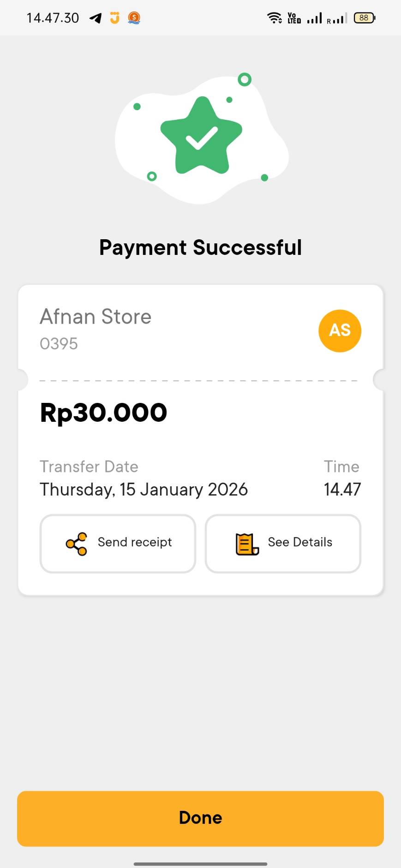Tap the bottom home gesture bar

click(x=200, y=864)
